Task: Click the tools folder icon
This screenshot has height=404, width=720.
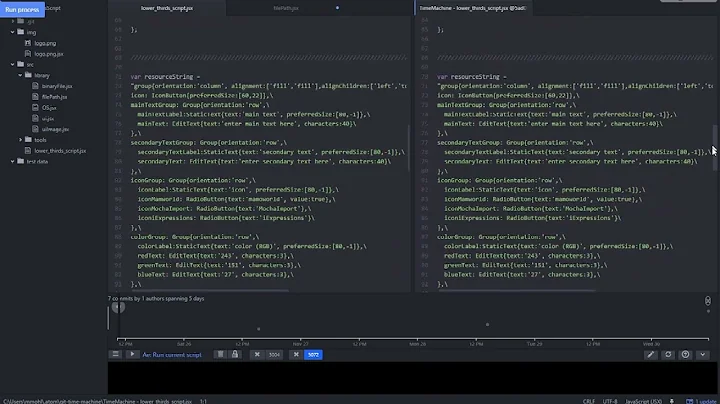Action: 28,139
